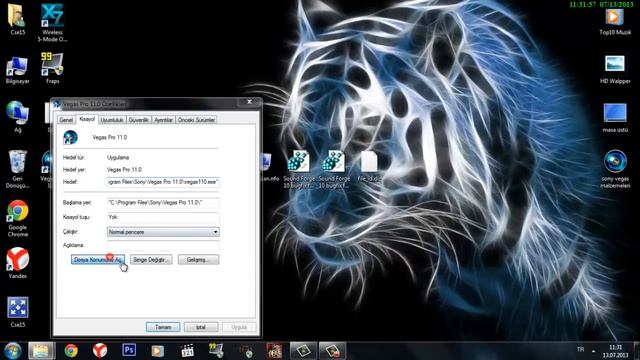Select the Geri Dönüşüm recycle bin icon
640x360 pixels.
[17, 169]
